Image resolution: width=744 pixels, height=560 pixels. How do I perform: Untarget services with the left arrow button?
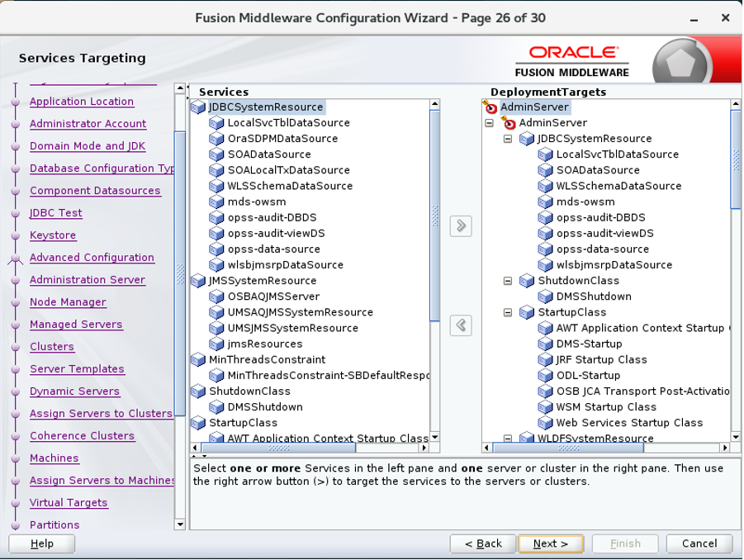[461, 325]
